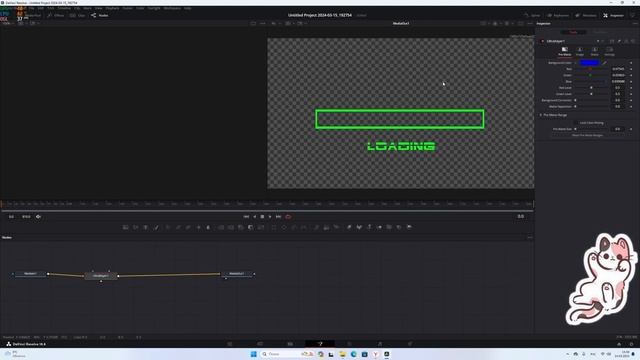This screenshot has height=360, width=640.
Task: Jump to first frame
Action: (246, 217)
